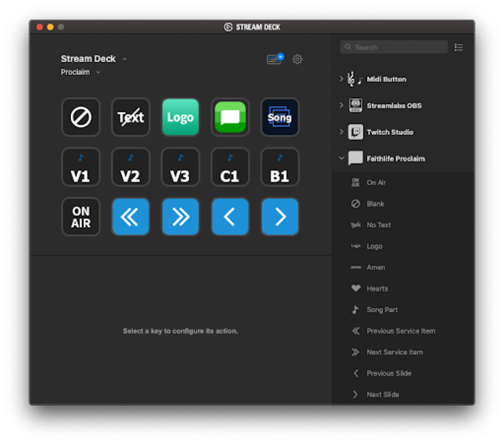Click the Previous Slide chevron icon
The image size is (504, 444).
point(356,373)
